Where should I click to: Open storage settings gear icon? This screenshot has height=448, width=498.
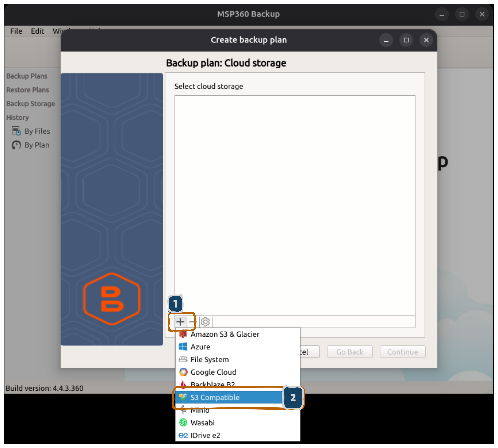pos(205,322)
